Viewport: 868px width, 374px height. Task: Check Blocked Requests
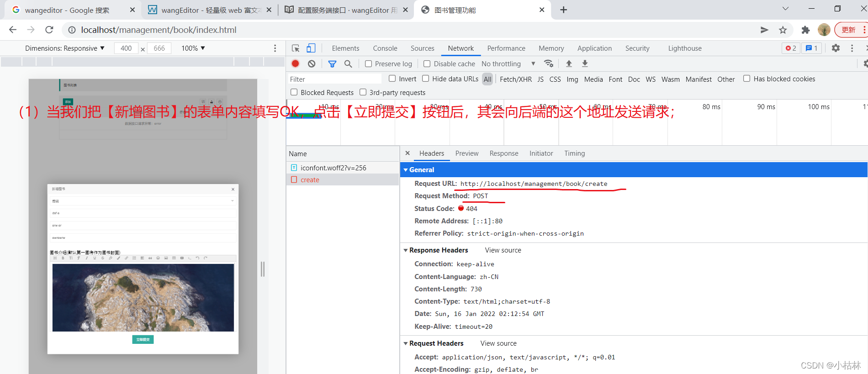294,92
